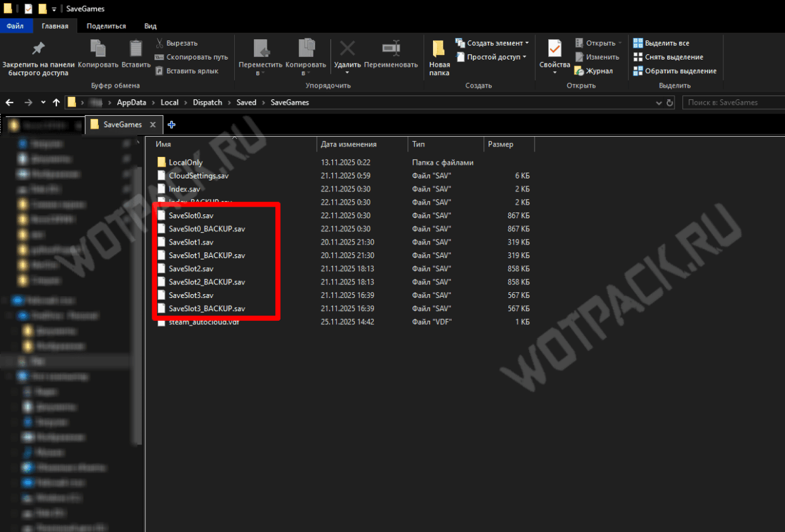
Task: Switch to the View ribbon tab
Action: click(x=150, y=26)
